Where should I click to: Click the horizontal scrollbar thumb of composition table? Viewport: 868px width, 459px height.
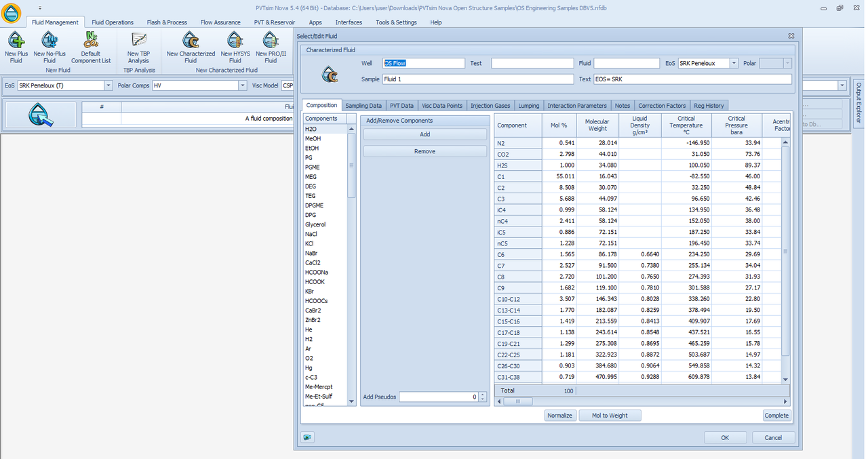[x=519, y=401]
